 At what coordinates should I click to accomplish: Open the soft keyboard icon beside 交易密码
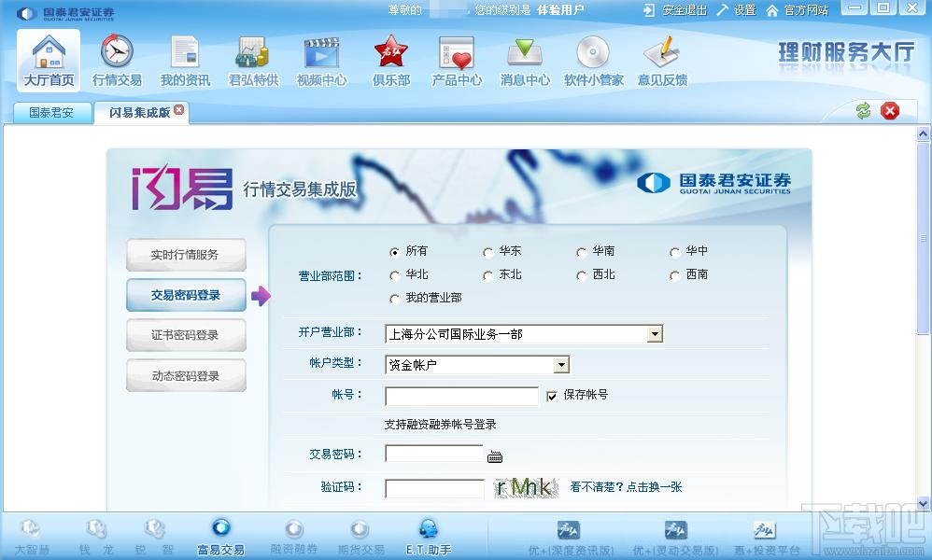[x=495, y=456]
